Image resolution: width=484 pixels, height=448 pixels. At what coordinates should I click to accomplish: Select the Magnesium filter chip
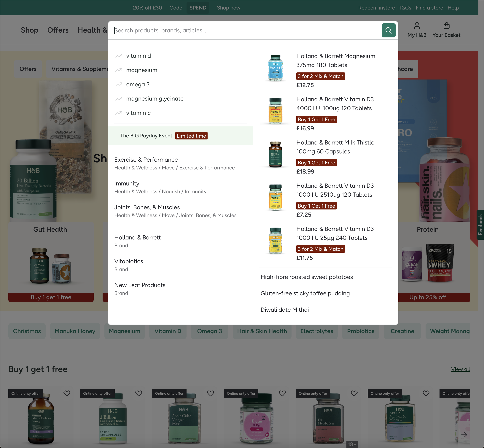[124, 331]
